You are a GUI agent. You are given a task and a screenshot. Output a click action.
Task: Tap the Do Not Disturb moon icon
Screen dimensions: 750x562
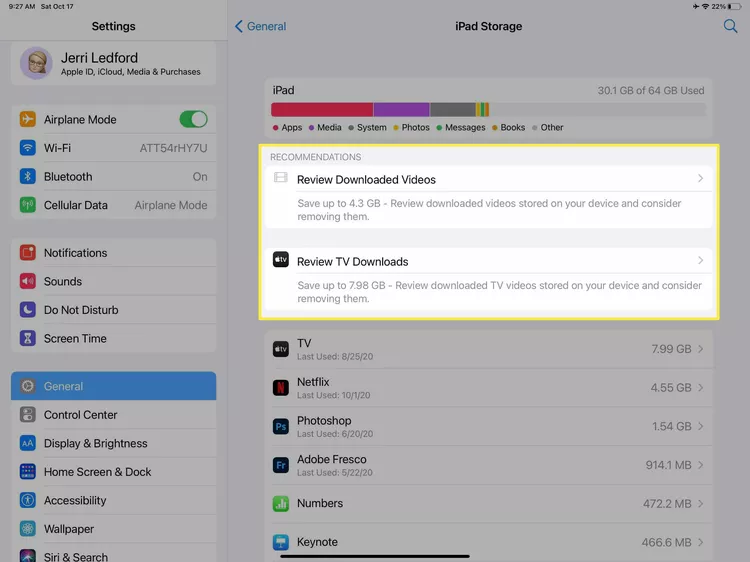coord(28,310)
